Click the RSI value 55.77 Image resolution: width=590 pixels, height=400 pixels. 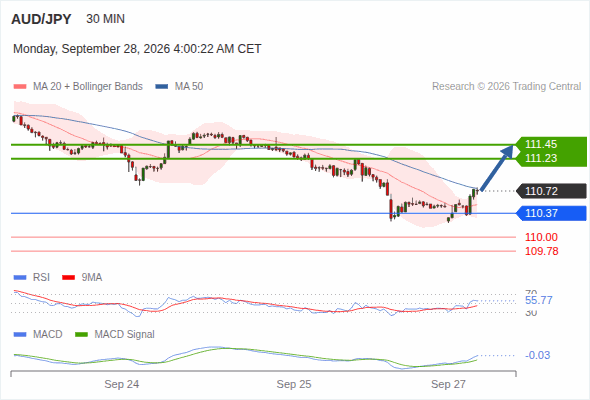point(538,300)
